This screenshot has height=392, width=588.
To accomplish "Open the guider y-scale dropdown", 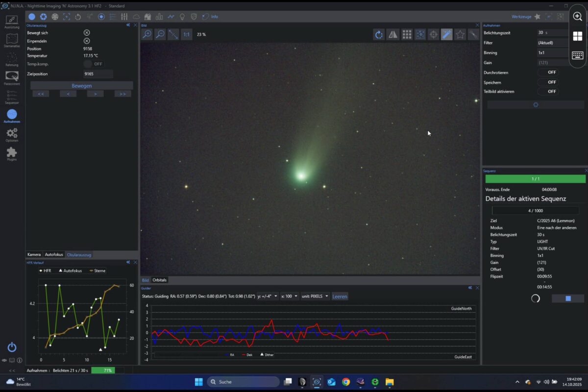I will pyautogui.click(x=268, y=296).
